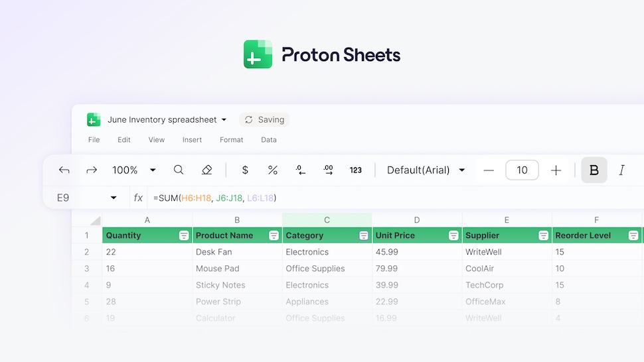The image size is (644, 362).
Task: Click the font size field showing 10
Action: [x=522, y=170]
